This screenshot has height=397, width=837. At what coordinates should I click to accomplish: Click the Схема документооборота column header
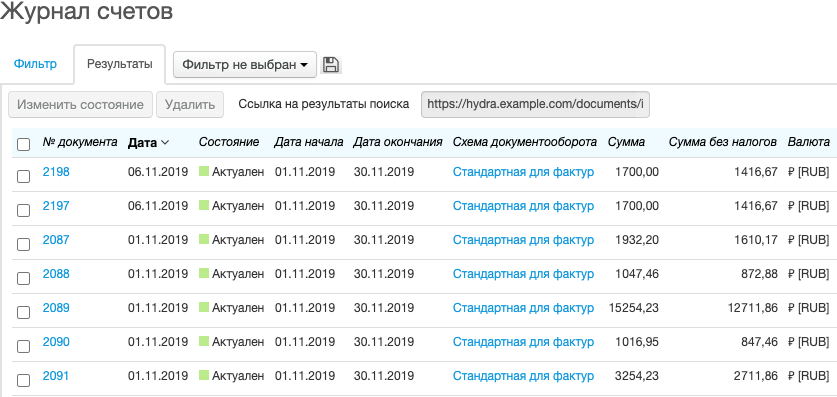525,142
